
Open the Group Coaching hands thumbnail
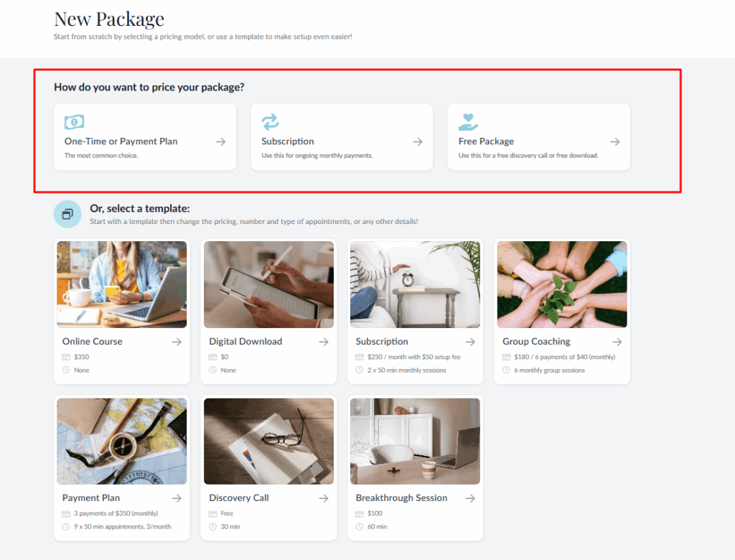tap(562, 284)
